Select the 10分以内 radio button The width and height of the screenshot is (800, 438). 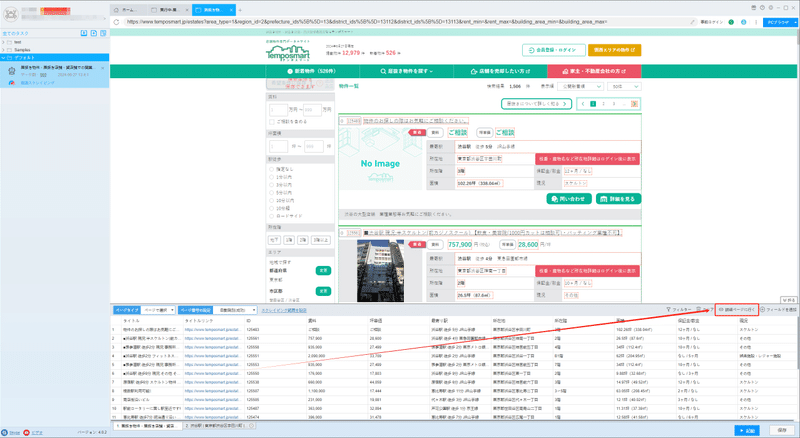coord(271,201)
